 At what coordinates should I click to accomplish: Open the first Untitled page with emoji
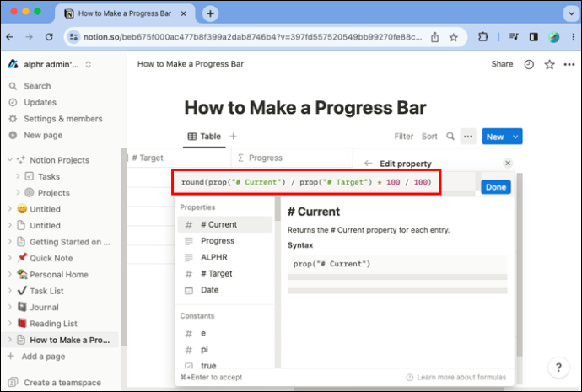click(x=45, y=209)
